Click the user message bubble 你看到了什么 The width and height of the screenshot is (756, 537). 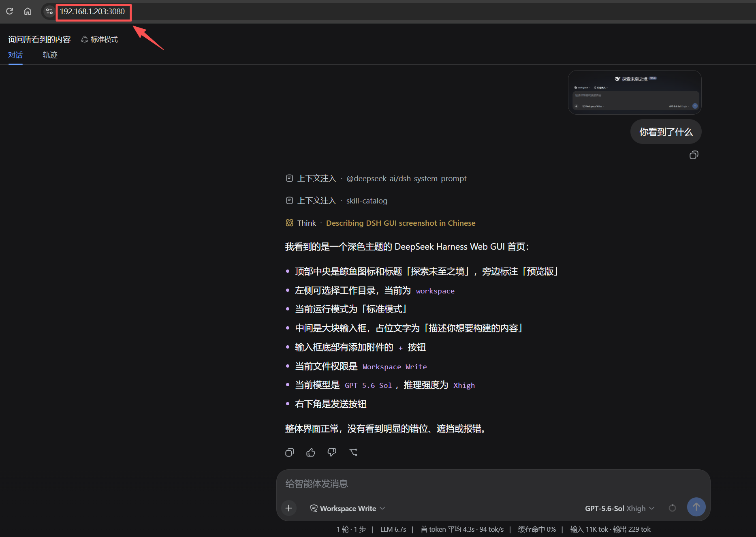tap(666, 132)
